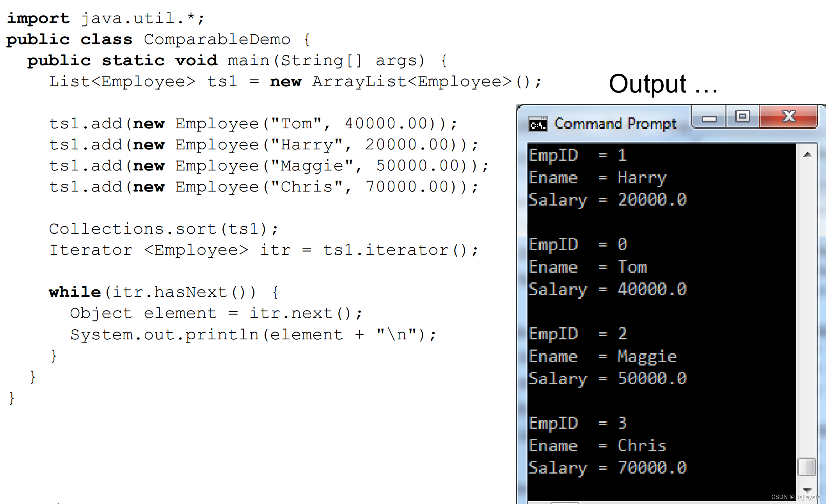Click the 'EmpID = 0' output line
This screenshot has height=504, width=826.
[578, 245]
